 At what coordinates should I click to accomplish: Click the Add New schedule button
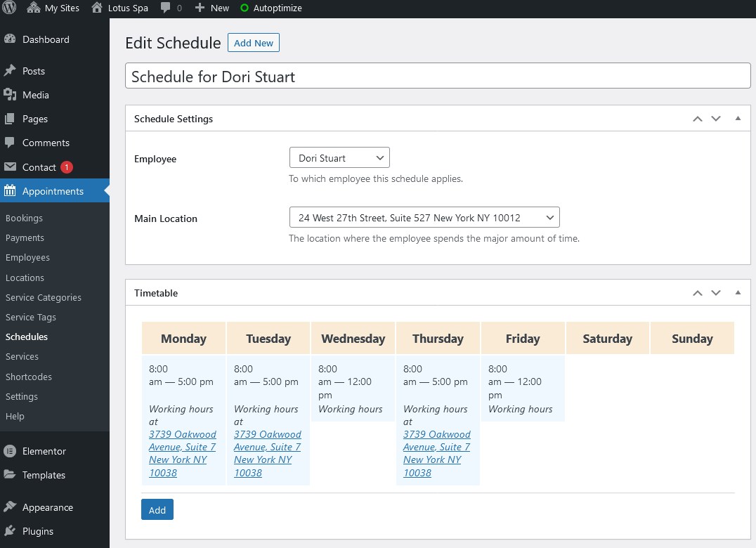click(x=254, y=43)
